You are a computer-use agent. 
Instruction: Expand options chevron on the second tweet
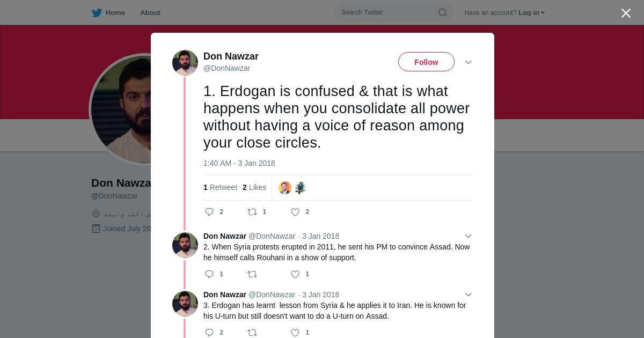coord(469,236)
